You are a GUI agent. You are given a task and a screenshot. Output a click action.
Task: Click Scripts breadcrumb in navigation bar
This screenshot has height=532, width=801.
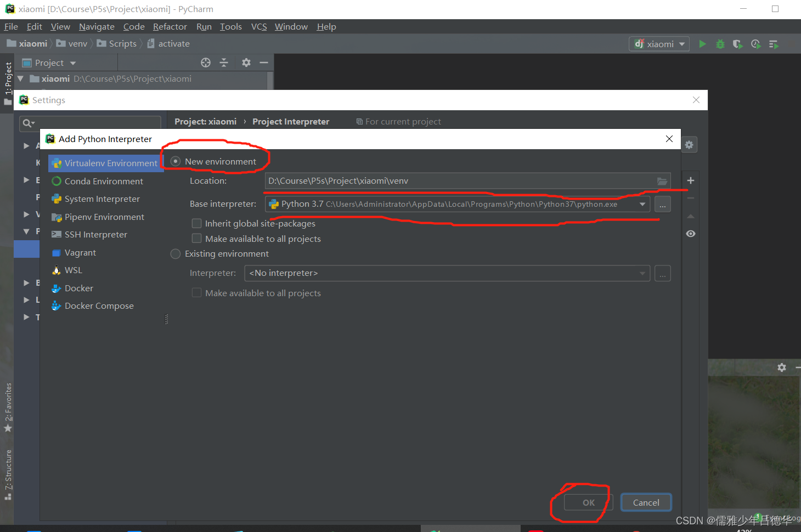click(117, 43)
